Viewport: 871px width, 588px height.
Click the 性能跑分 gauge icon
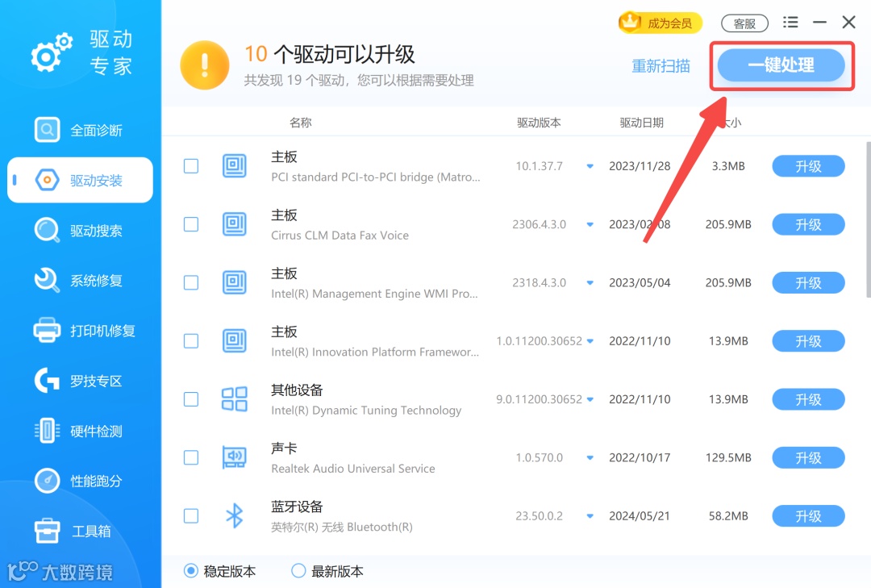click(x=48, y=481)
